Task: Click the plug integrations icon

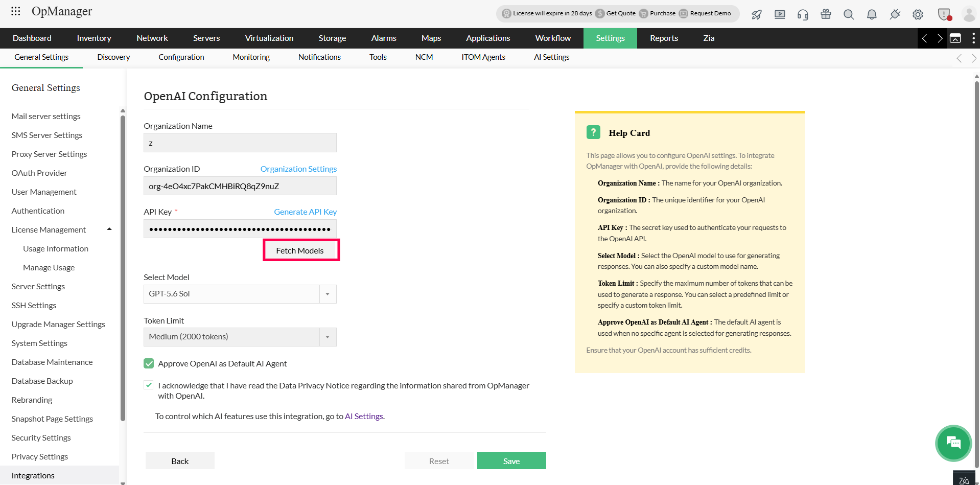Action: pyautogui.click(x=895, y=14)
